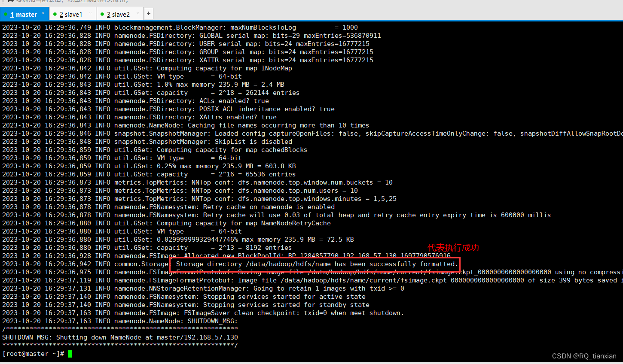Click the 'dfs.namenode.top.num.users = 10' line
The image size is (623, 364).
click(x=180, y=191)
